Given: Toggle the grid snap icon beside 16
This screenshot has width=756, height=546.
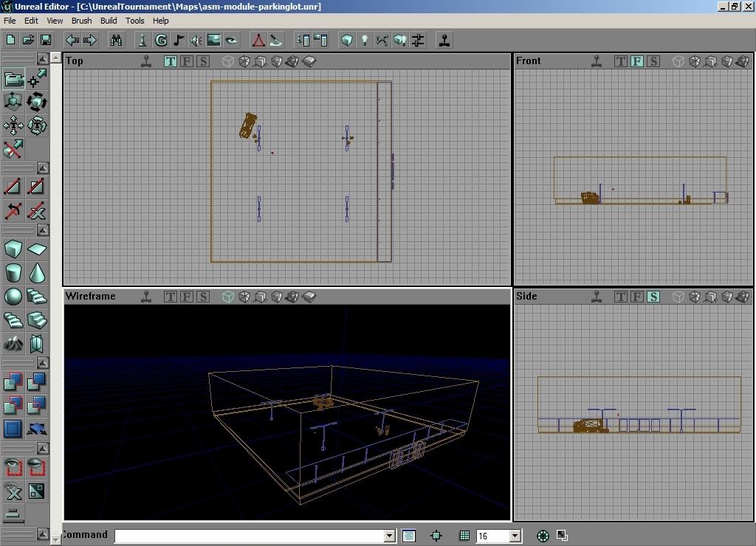Looking at the screenshot, I should tap(464, 536).
